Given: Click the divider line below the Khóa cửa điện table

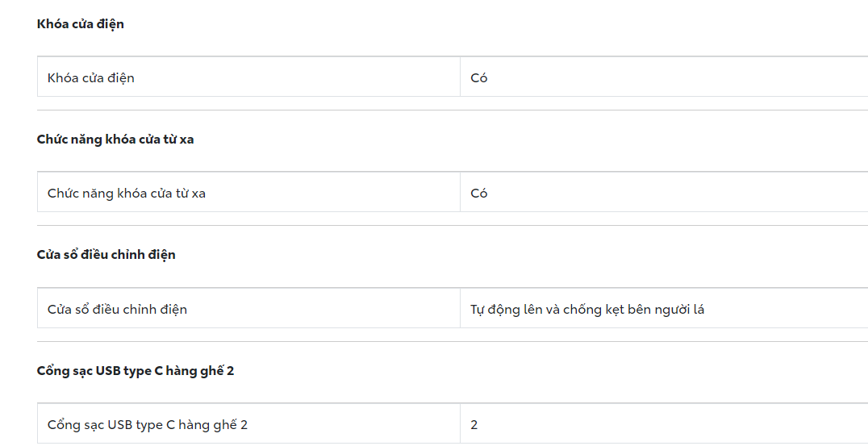Looking at the screenshot, I should click(x=452, y=110).
